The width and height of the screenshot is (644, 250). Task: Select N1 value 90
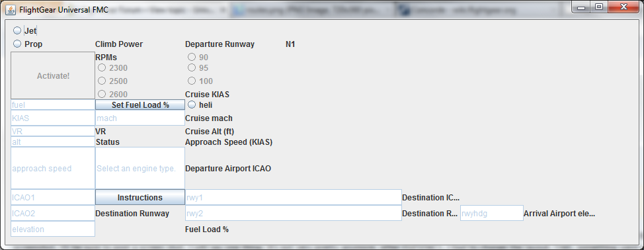pos(191,58)
